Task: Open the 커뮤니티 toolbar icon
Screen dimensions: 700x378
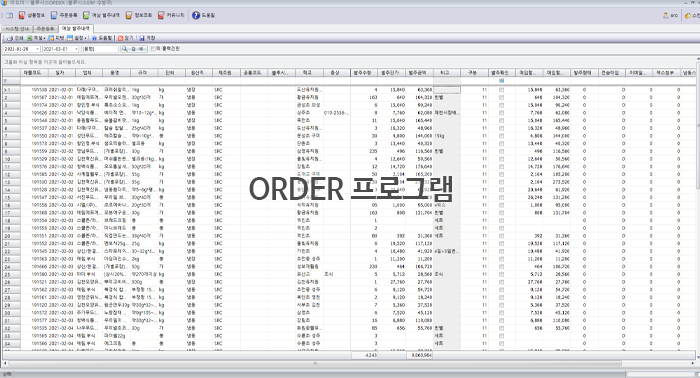Action: point(161,15)
